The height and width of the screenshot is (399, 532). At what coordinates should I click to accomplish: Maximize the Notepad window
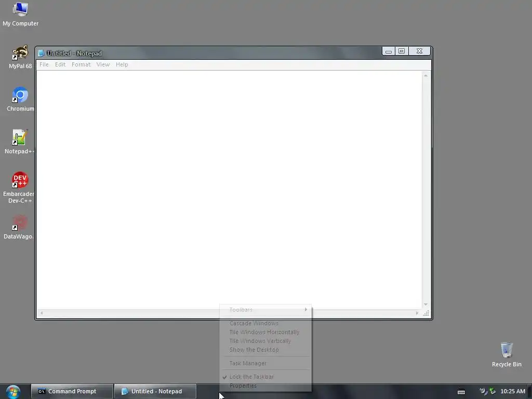click(402, 51)
